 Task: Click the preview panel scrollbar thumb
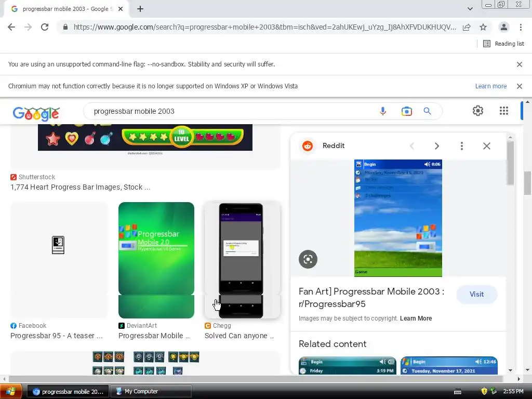510,163
